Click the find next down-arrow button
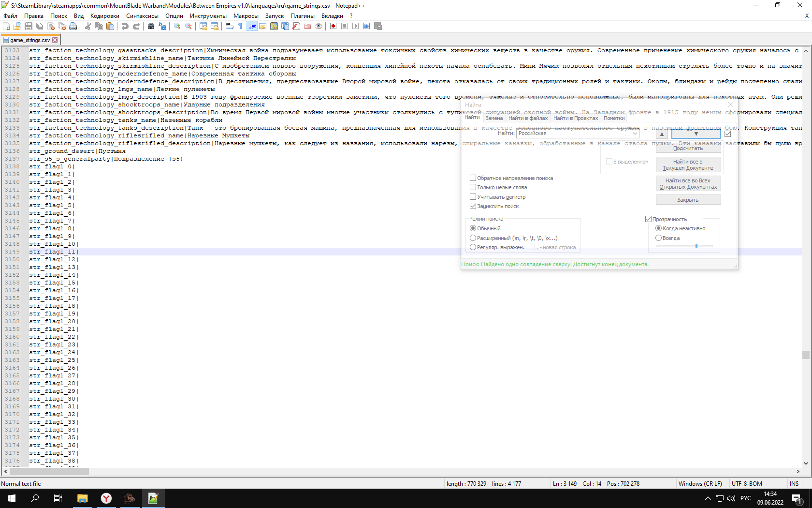 click(696, 134)
